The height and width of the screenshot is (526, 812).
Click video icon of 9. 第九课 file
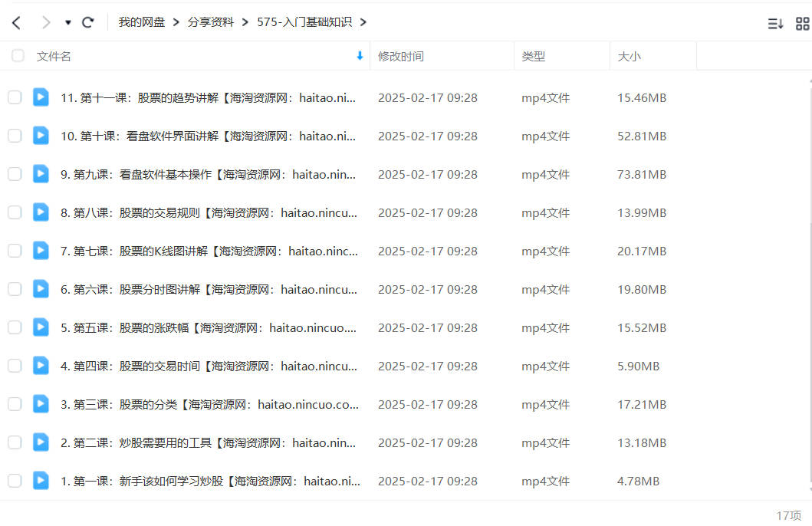41,173
